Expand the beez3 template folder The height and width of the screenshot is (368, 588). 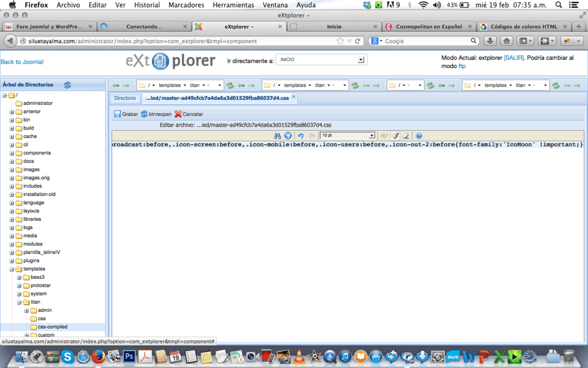(x=19, y=278)
